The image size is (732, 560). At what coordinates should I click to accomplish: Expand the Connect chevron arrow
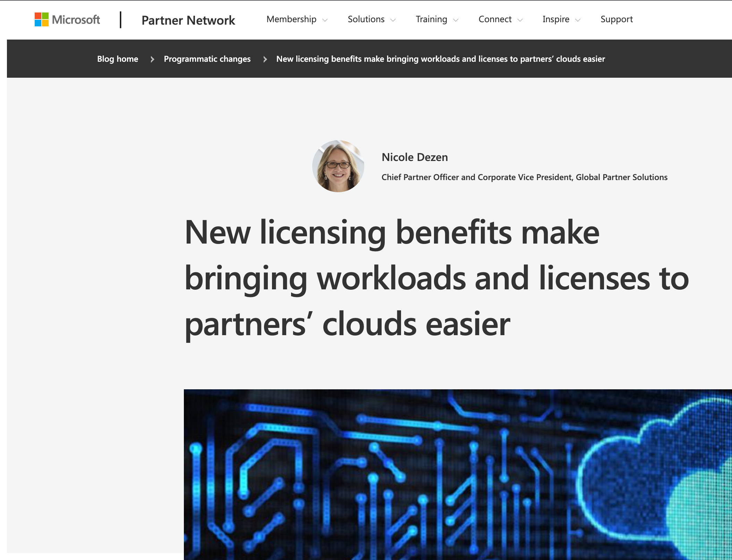coord(520,20)
